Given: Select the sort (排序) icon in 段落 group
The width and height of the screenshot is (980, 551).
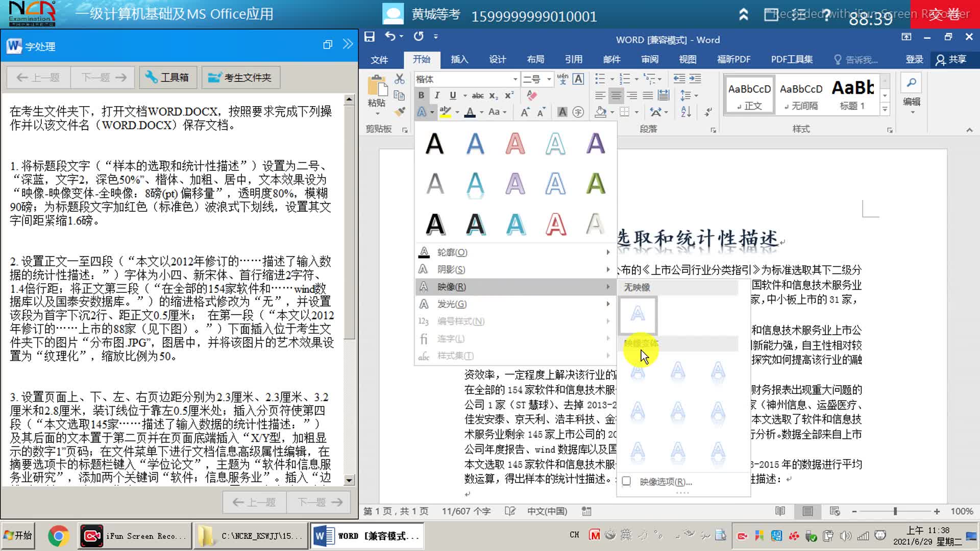Looking at the screenshot, I should [685, 112].
